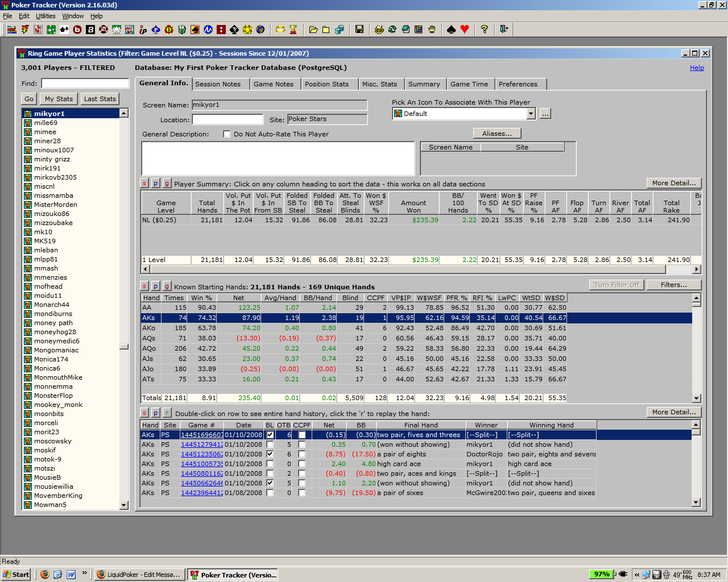The image size is (728, 582).
Task: Click the 'g' button beside Known Starting Hands
Action: (167, 286)
